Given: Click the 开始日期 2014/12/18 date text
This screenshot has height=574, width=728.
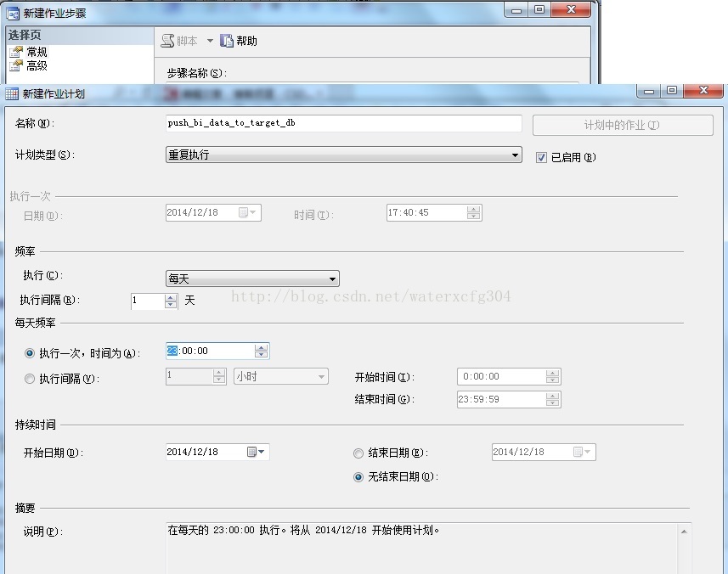Looking at the screenshot, I should [x=192, y=452].
